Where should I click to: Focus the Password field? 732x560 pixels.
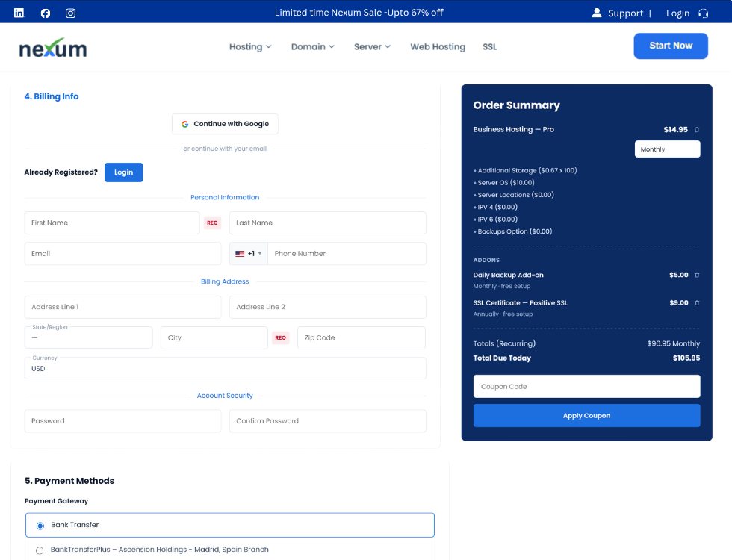pyautogui.click(x=122, y=421)
